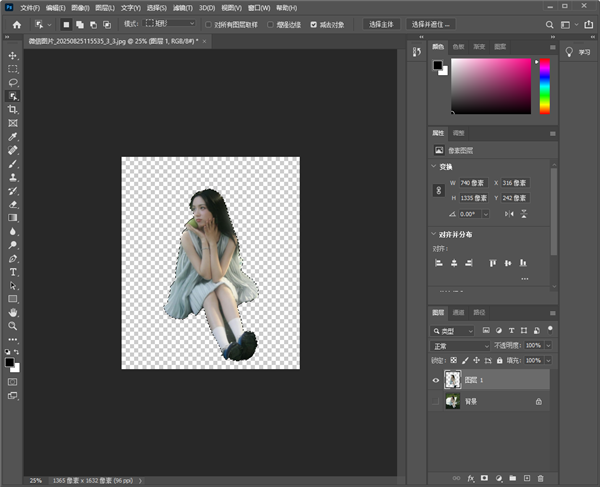Flip horizontally in the Properties transform section

[509, 213]
